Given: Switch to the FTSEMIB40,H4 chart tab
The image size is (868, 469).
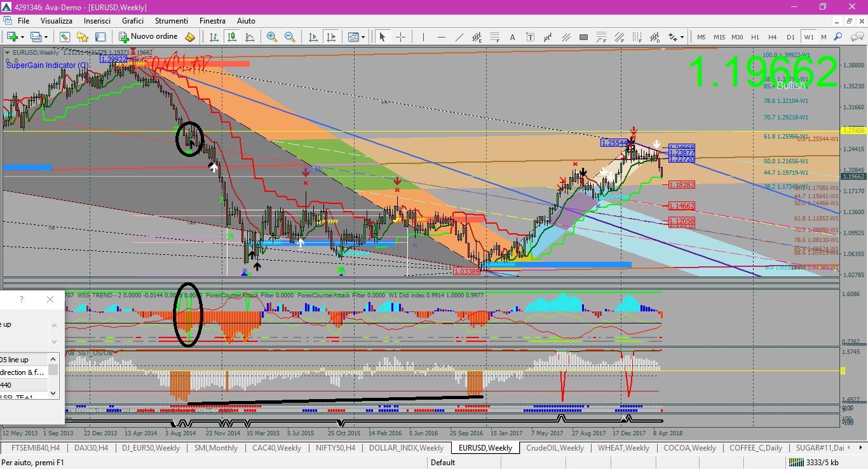Looking at the screenshot, I should 36,447.
